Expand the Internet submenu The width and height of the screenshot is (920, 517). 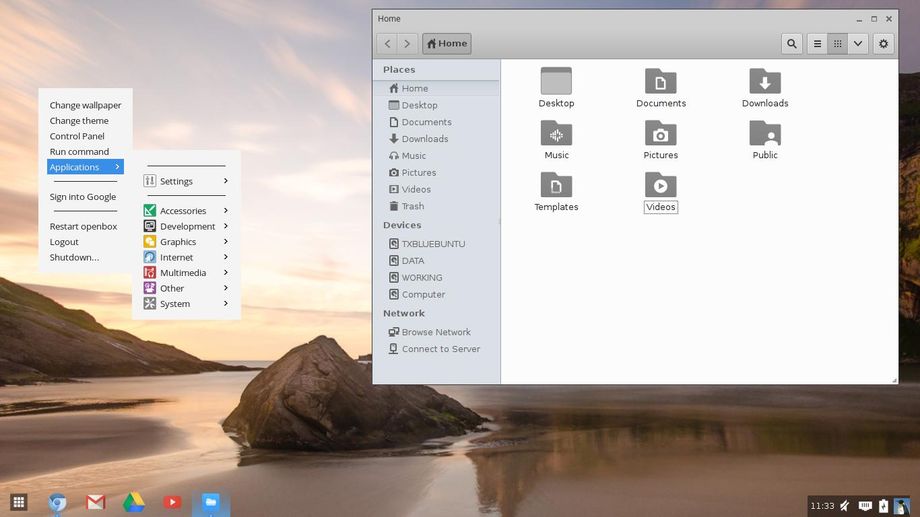[186, 257]
